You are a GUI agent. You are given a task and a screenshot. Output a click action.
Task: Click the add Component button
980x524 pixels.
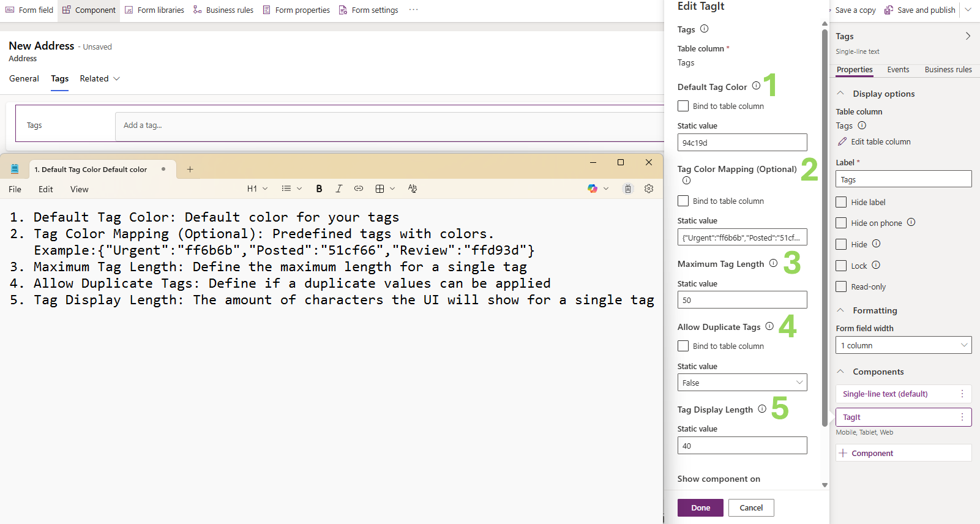coord(903,453)
